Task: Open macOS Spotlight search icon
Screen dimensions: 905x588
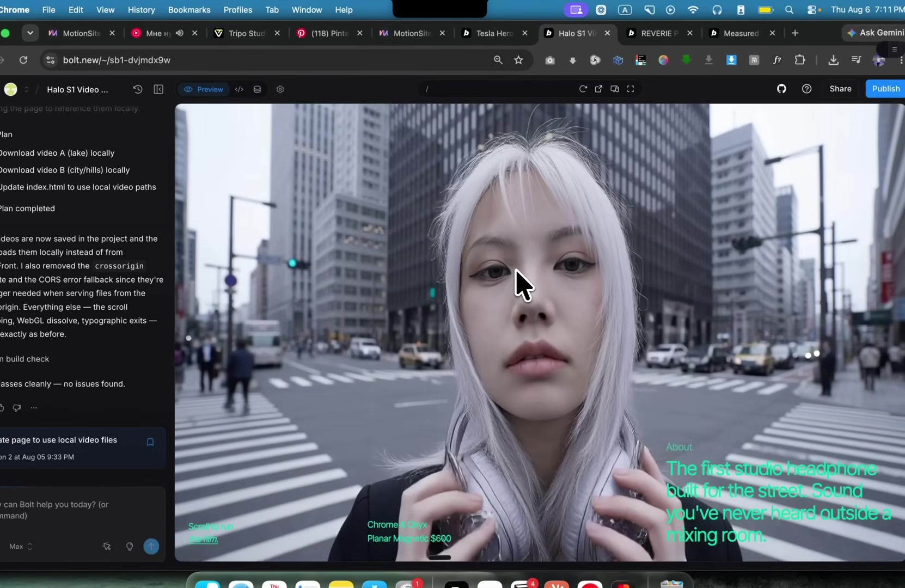Action: 789,10
